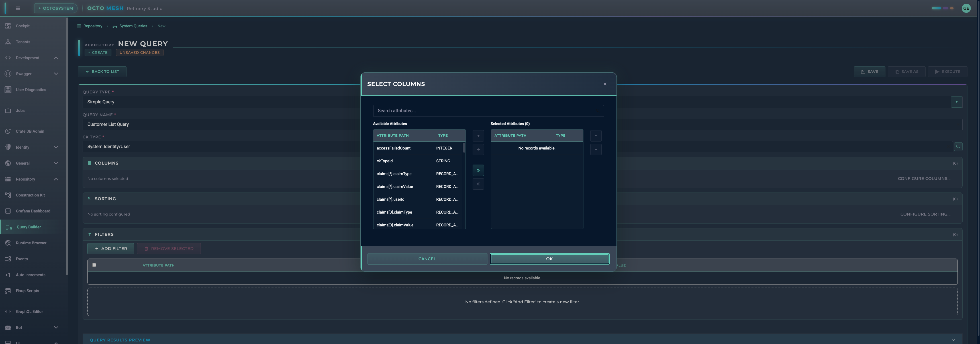
Task: Open the GraphQL Editor
Action: (29, 311)
